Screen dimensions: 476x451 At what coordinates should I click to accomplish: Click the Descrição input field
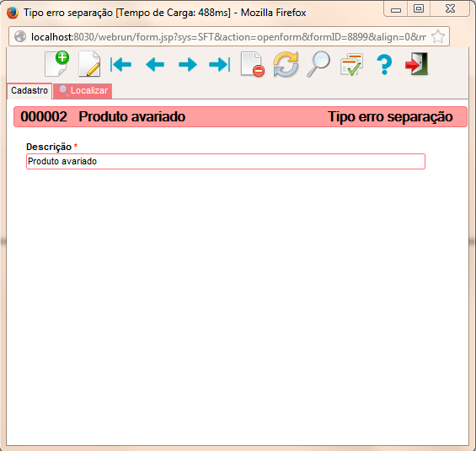coord(226,161)
